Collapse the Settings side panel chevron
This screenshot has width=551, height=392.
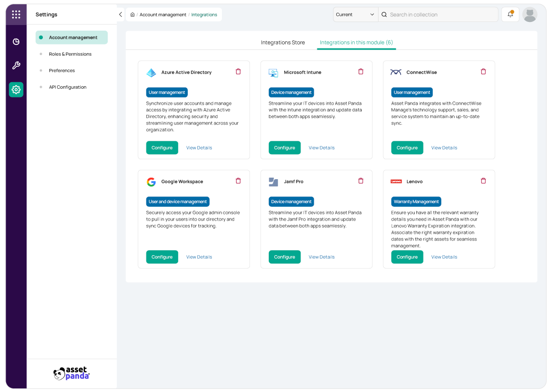[120, 14]
